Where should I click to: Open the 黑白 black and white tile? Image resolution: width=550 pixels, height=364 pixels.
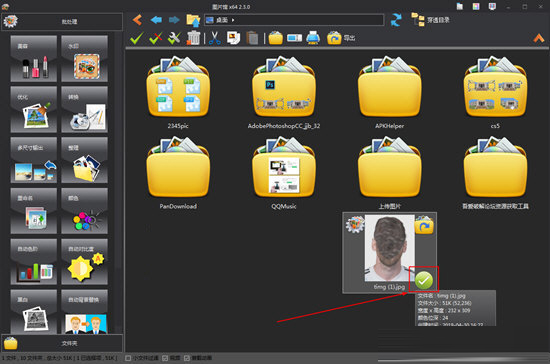[34, 311]
